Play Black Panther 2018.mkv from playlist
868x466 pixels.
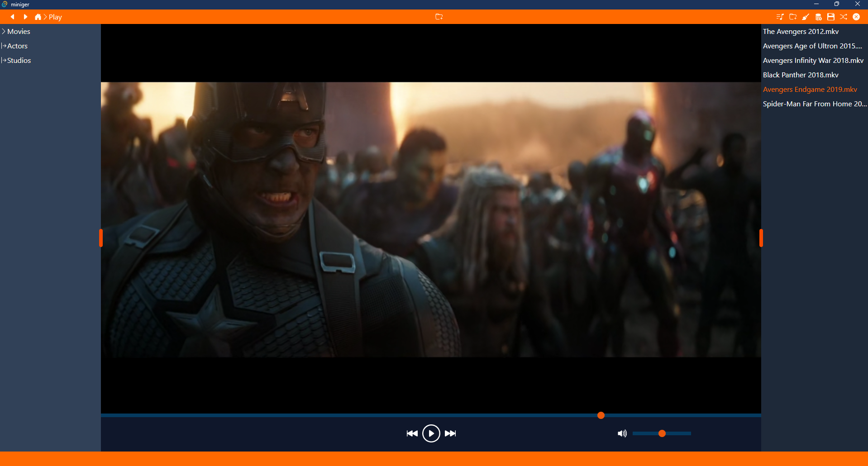800,75
